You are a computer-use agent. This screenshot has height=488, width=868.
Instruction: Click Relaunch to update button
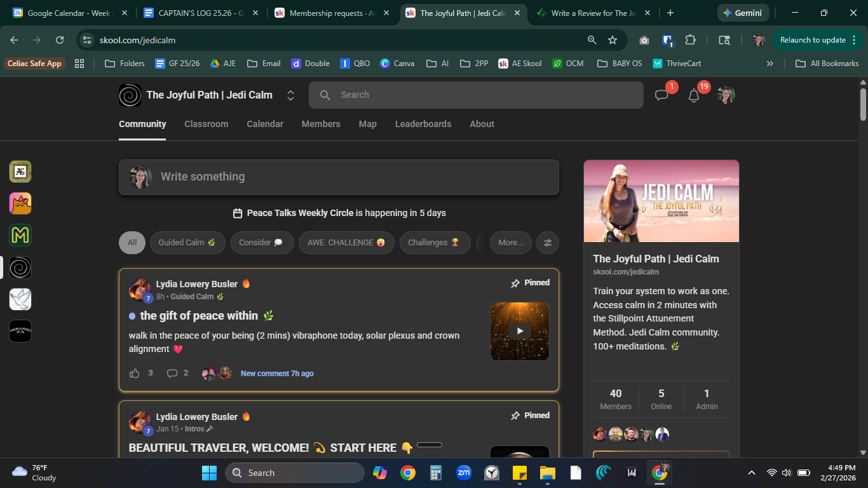tap(812, 40)
